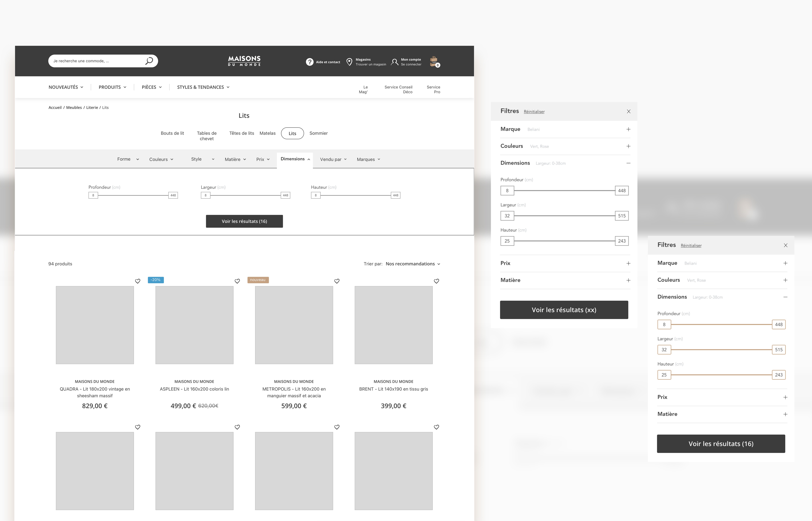Favorite the BRENT bed with heart icon
Viewport: 812px width, 521px height.
(x=436, y=281)
